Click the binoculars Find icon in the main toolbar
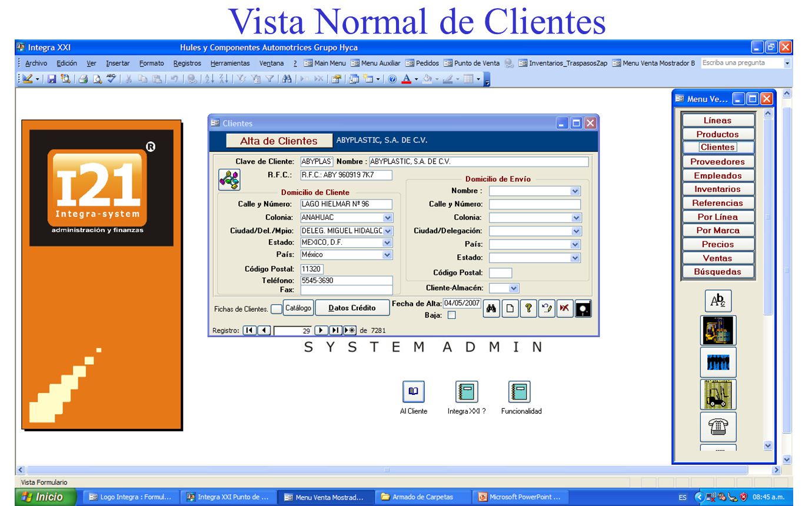Viewport: 812px width, 506px height. coord(287,78)
